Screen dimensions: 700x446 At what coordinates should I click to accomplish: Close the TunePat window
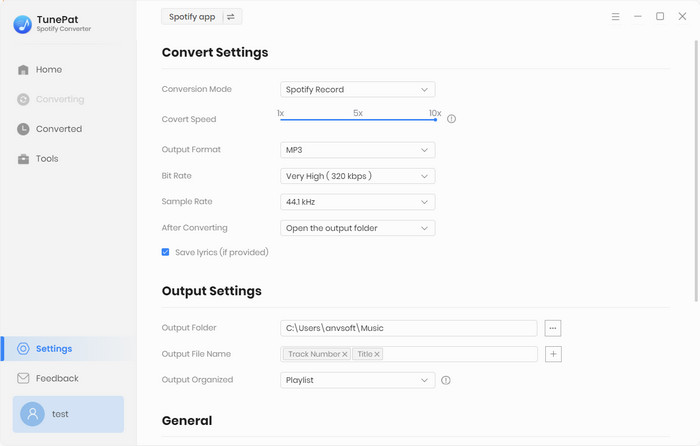point(682,17)
